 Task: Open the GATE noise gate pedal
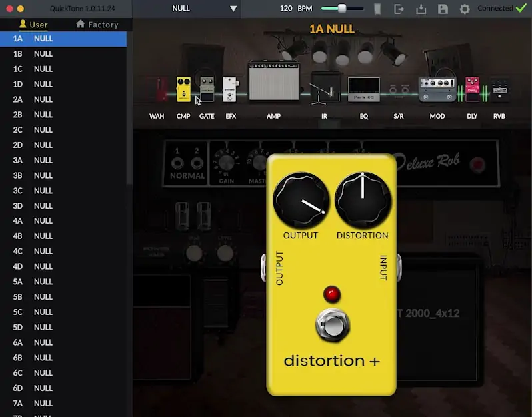207,89
